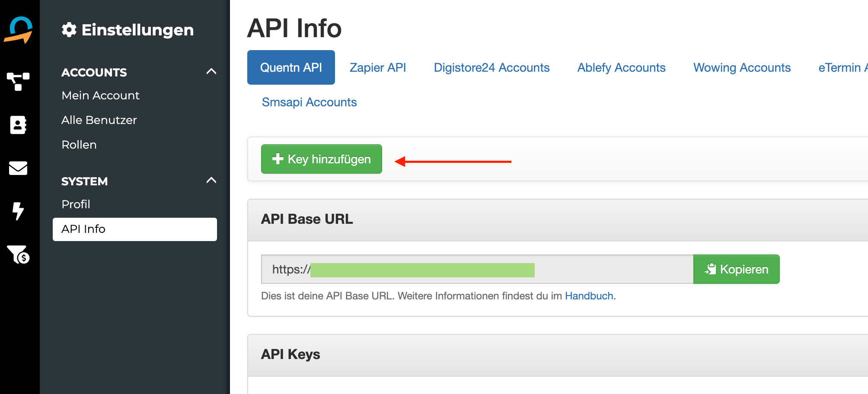Select the Quentn API tab
The height and width of the screenshot is (394, 868).
click(x=291, y=67)
